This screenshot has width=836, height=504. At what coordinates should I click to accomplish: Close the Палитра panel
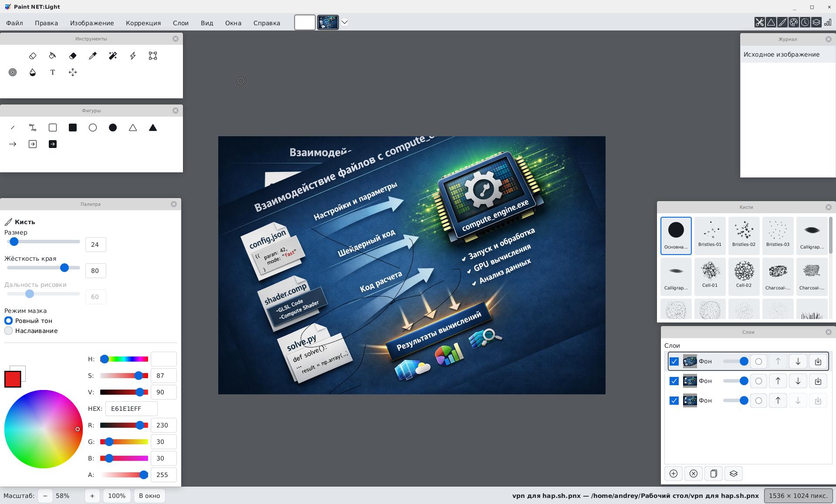[x=174, y=204]
